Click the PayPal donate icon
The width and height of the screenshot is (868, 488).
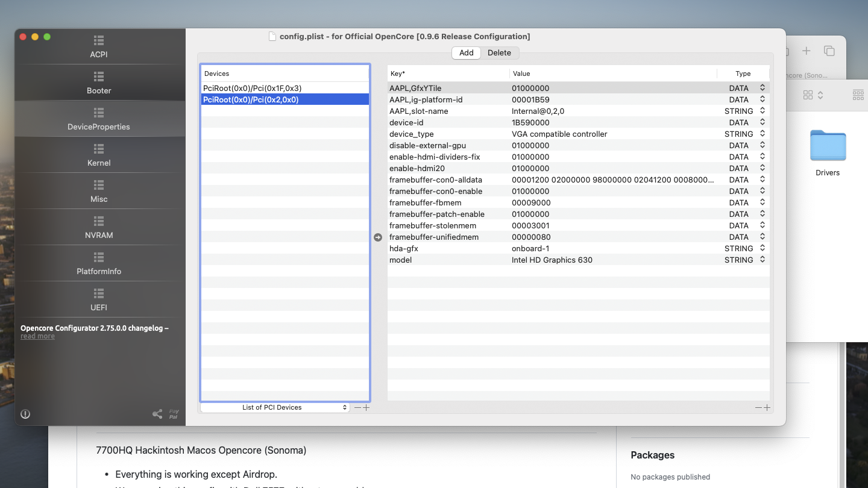point(174,414)
